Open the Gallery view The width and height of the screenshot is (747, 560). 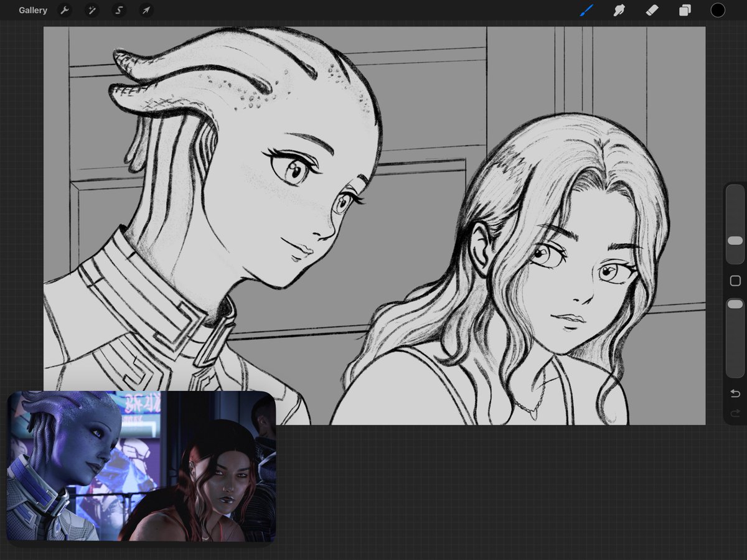[33, 11]
